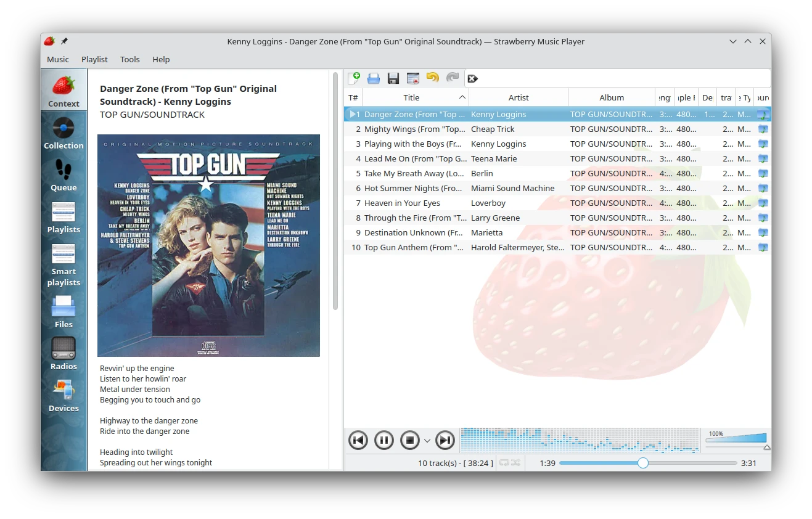The image size is (812, 519).
Task: Toggle the shuffle mode button
Action: (515, 463)
